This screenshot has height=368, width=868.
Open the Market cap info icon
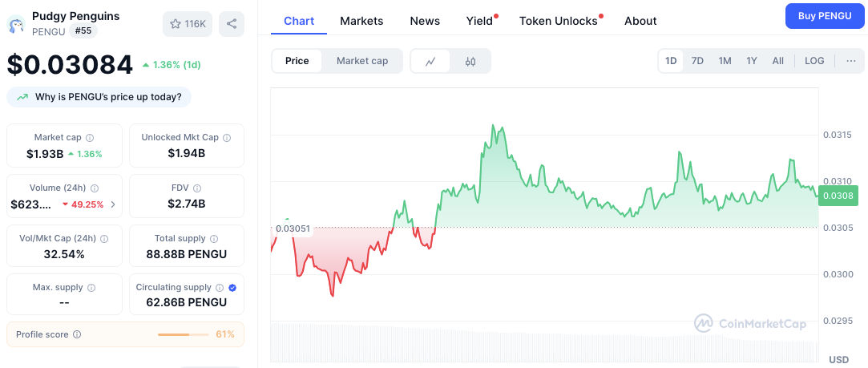pos(90,137)
